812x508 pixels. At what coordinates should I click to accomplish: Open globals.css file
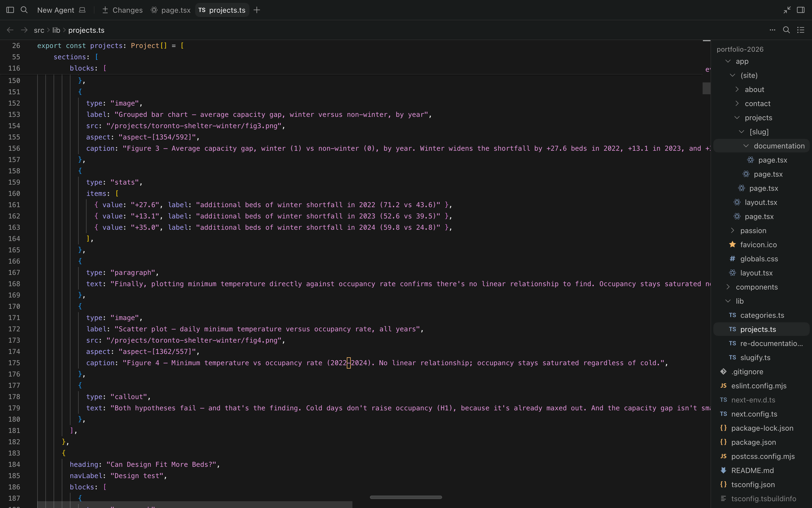pos(761,259)
